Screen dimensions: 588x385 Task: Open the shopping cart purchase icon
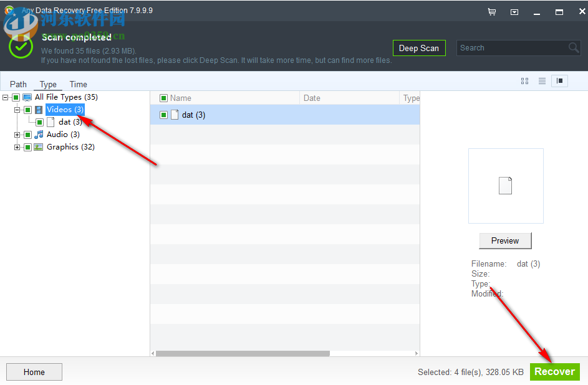point(492,12)
